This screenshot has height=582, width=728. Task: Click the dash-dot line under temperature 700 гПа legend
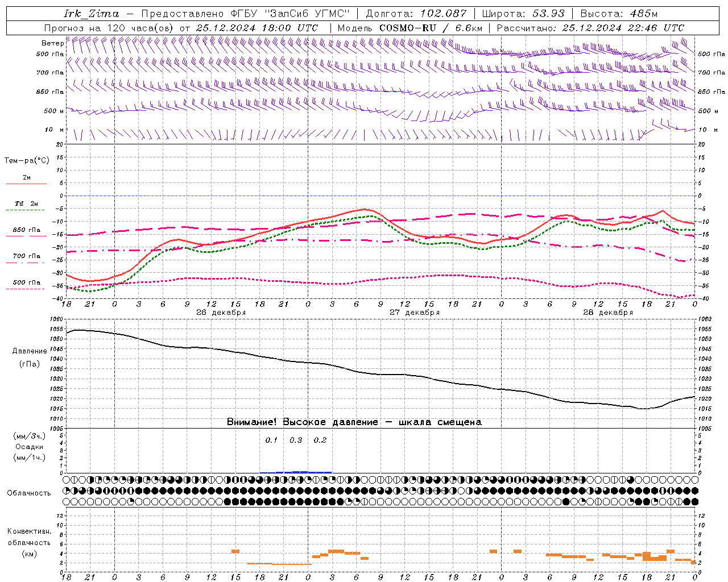pos(25,263)
